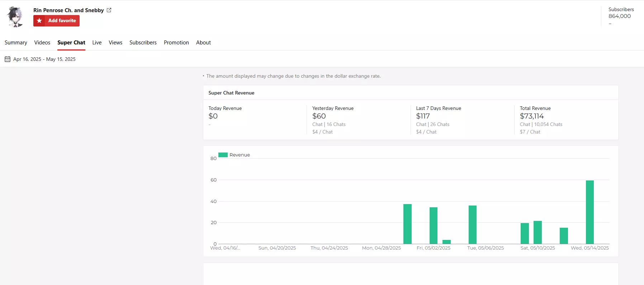Open the Videos tab
The width and height of the screenshot is (644, 285).
tap(42, 43)
